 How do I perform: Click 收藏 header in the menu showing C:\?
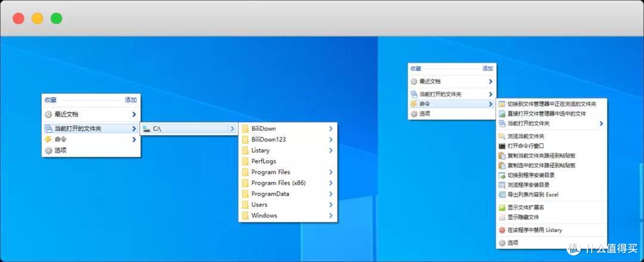point(51,99)
